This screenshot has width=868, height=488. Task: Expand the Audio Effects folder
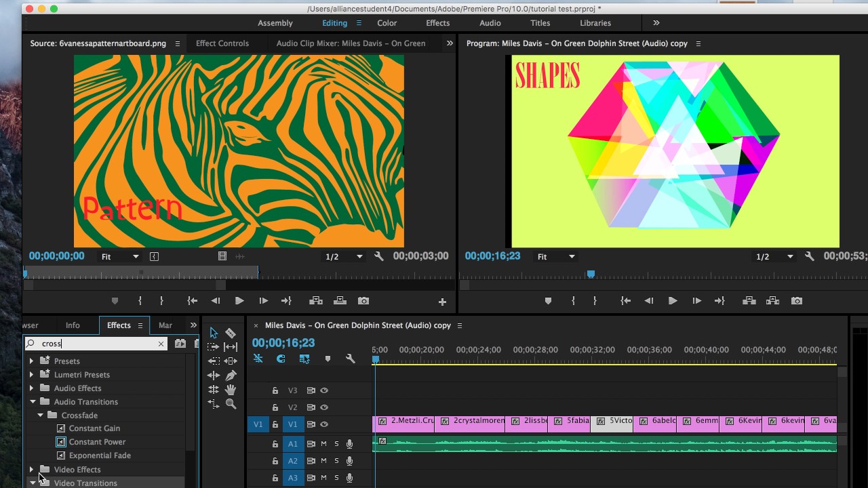pos(31,388)
